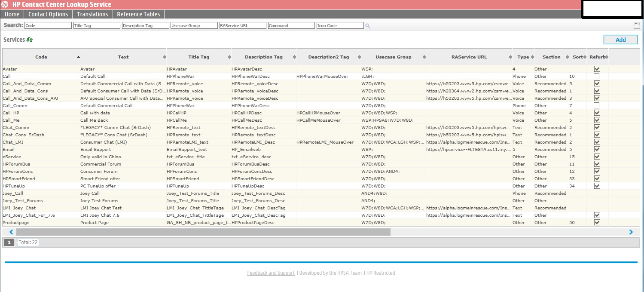The image size is (644, 292).
Task: Click the search magnifier icon
Action: (368, 26)
